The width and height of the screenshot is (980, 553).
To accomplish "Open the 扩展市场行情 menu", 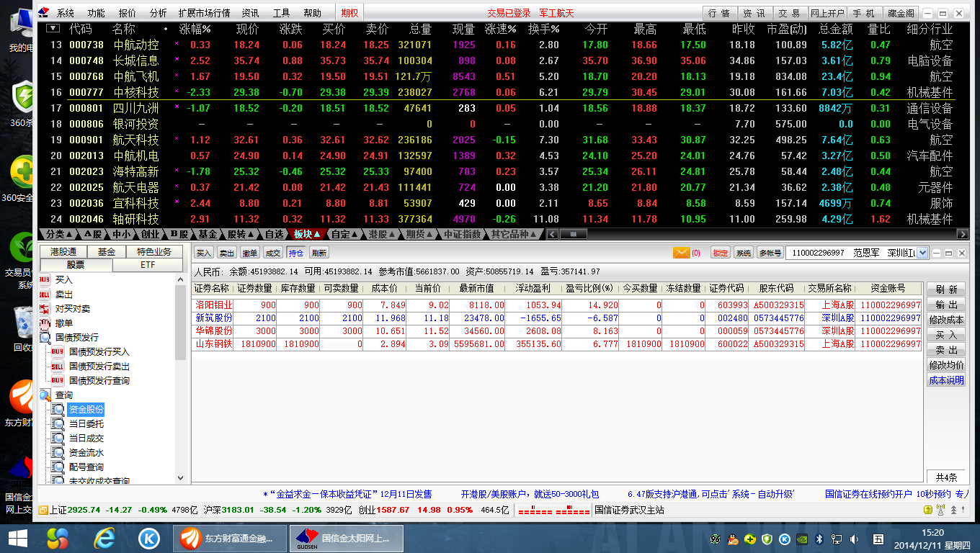I will point(204,13).
